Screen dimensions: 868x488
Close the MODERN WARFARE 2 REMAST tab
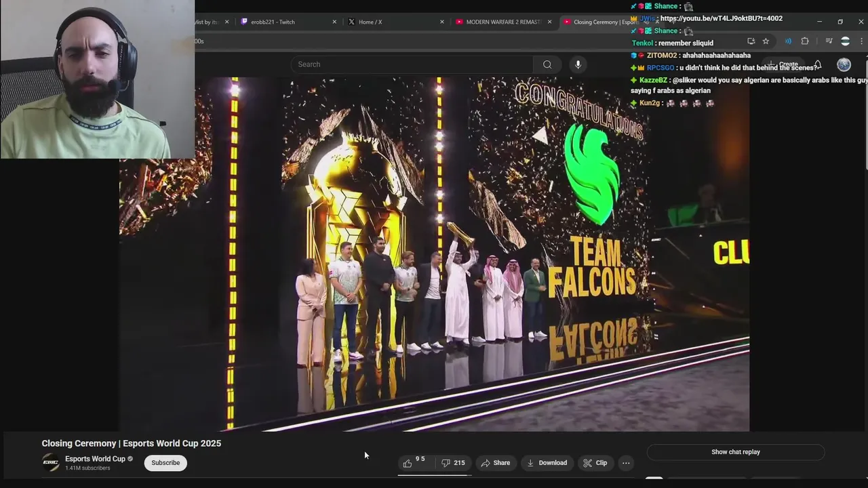550,22
